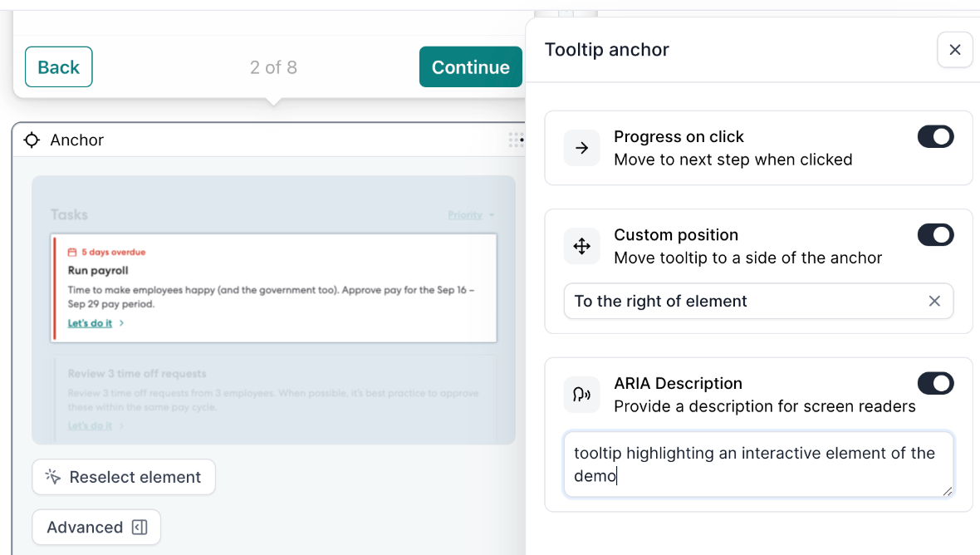
Task: Clear the 'To the right of element' selection
Action: pos(934,301)
